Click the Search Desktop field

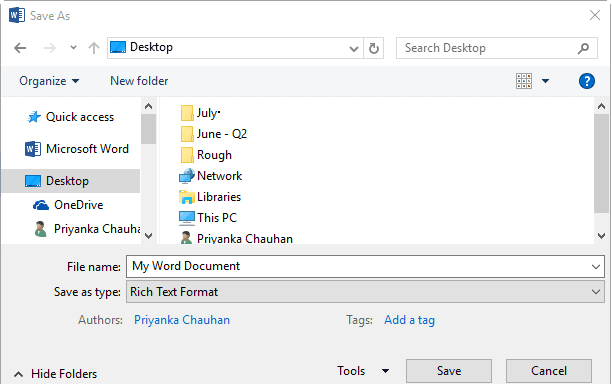pyautogui.click(x=496, y=48)
